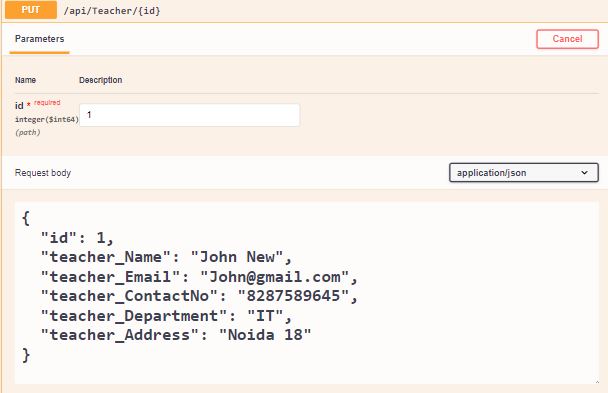Open the application/json content type dropdown

pyautogui.click(x=523, y=172)
